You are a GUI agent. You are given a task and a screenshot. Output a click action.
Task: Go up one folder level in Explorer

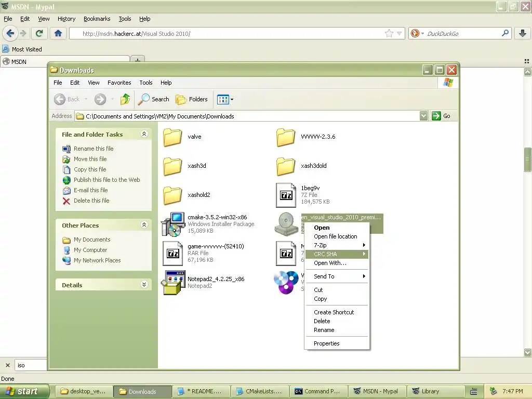[125, 99]
